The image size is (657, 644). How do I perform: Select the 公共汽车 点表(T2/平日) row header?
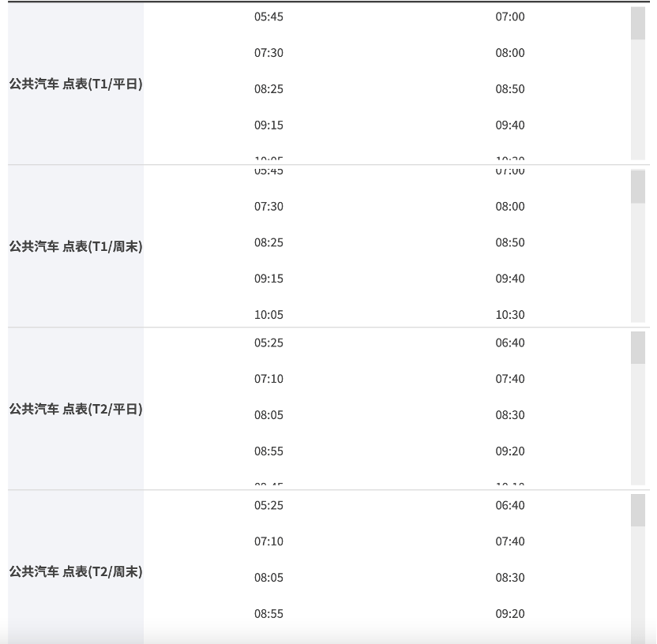coord(76,409)
